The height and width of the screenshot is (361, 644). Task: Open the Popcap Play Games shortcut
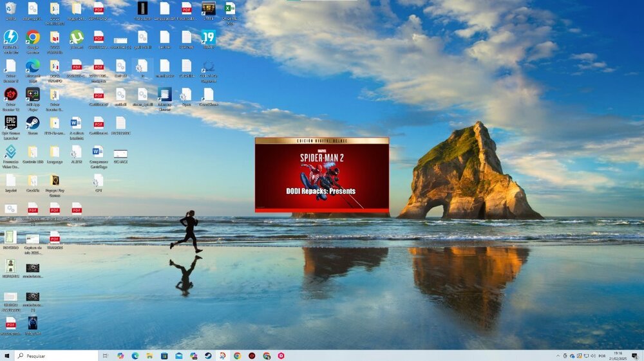tap(55, 180)
